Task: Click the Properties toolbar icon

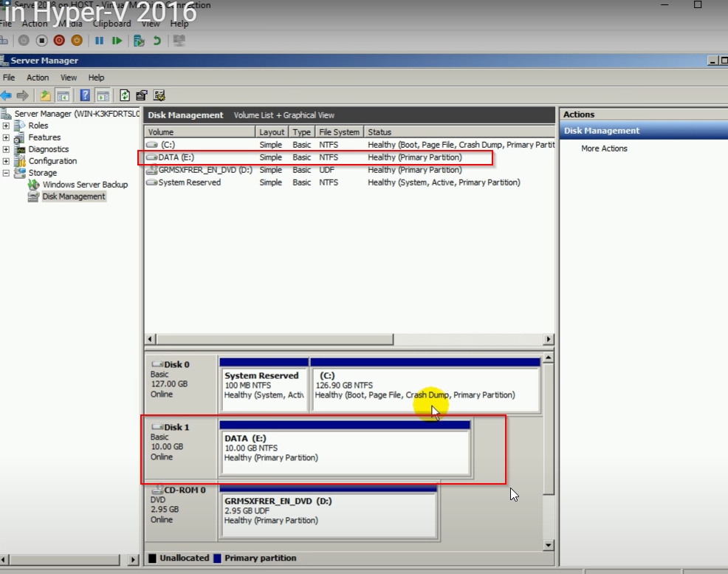Action: (x=142, y=96)
